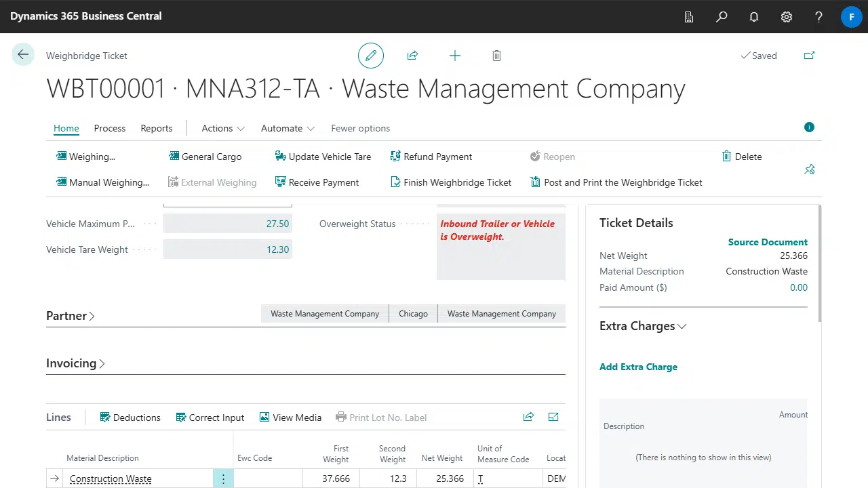The width and height of the screenshot is (868, 488).
Task: Open the search magnifier icon
Action: pyautogui.click(x=722, y=17)
